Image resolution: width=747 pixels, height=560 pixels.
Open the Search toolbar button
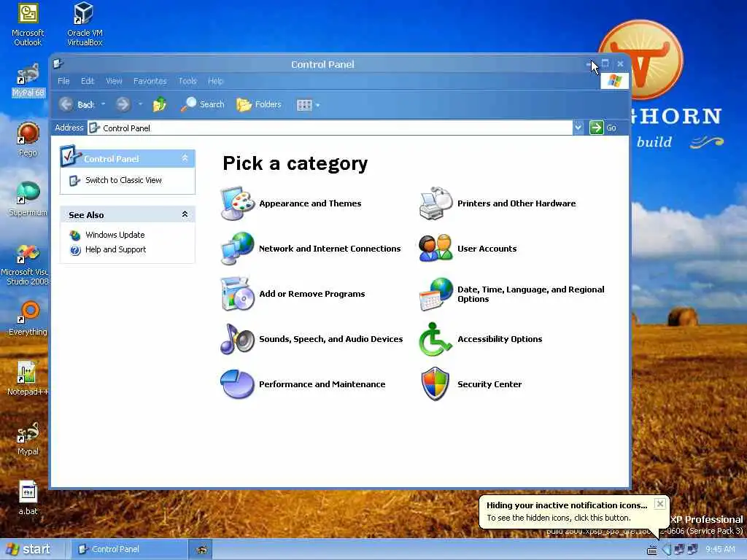pyautogui.click(x=203, y=104)
